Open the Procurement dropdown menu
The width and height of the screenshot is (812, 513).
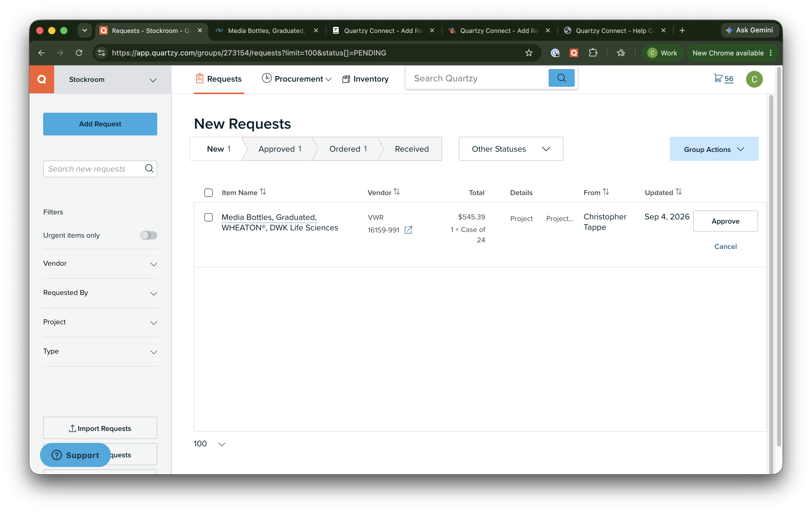click(297, 79)
